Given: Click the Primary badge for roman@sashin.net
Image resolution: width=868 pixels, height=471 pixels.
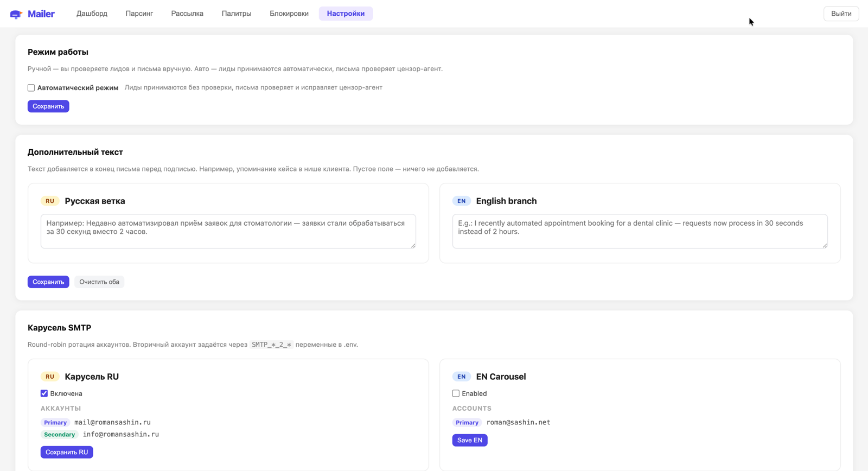Looking at the screenshot, I should click(467, 423).
